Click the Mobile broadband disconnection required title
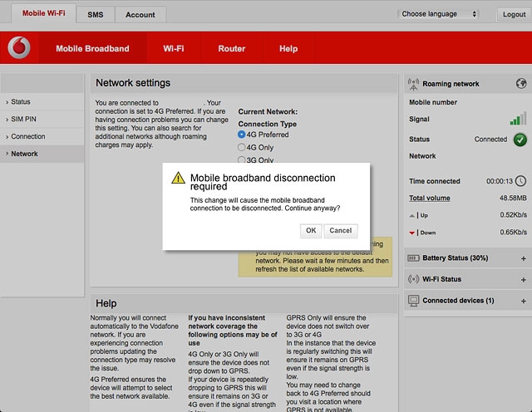This screenshot has height=412, width=532. [x=263, y=182]
